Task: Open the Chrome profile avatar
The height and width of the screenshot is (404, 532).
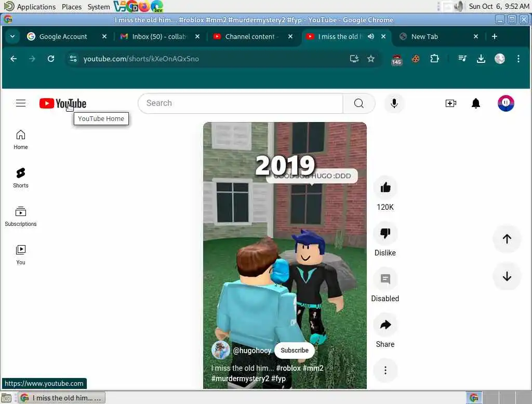Action: coord(499,59)
